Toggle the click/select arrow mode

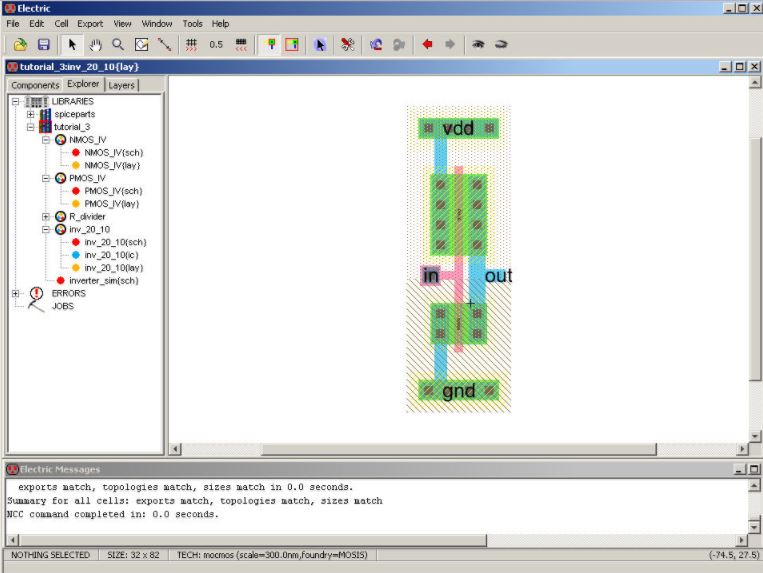click(72, 44)
